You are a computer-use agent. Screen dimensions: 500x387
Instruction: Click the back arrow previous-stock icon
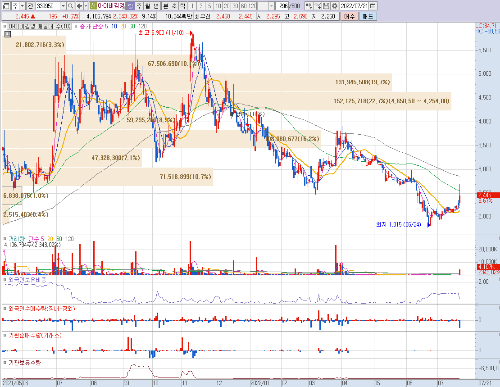(80, 6)
